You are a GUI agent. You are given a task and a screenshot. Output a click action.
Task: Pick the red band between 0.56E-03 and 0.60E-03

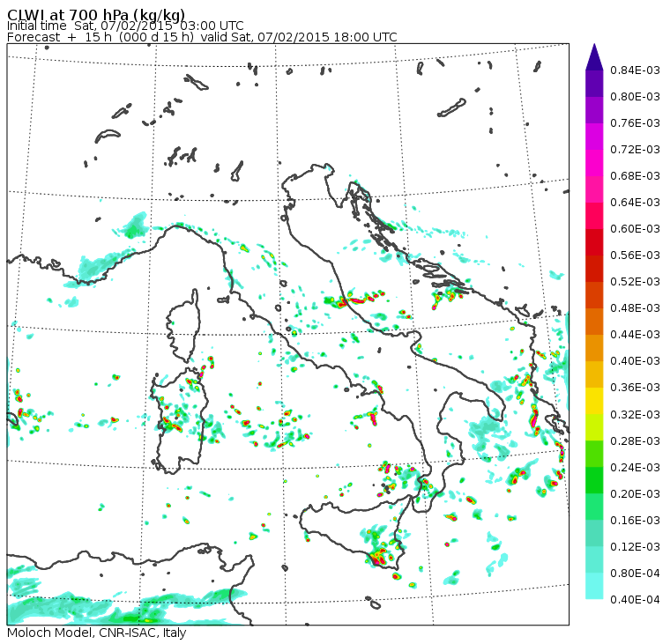594,242
